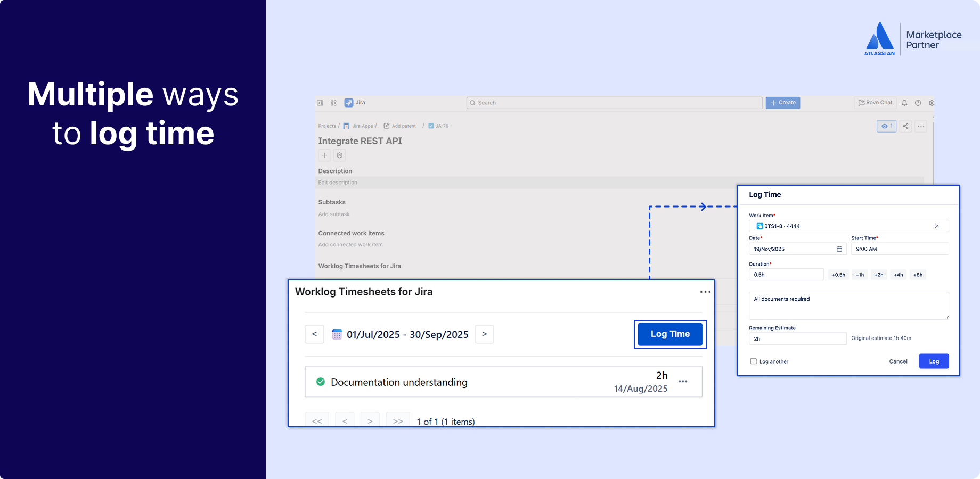Image resolution: width=980 pixels, height=479 pixels.
Task: Click the Jira search field
Action: click(615, 103)
